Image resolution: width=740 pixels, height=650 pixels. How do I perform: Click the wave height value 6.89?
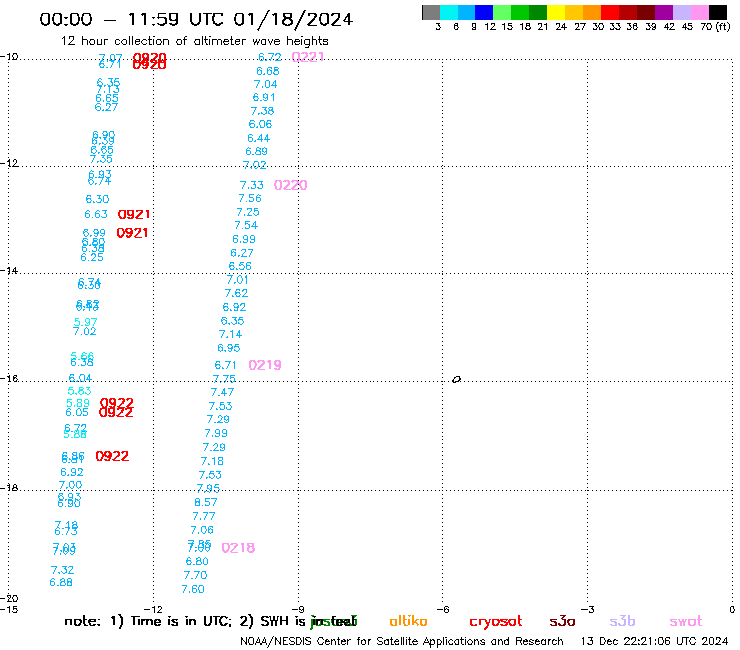click(256, 152)
